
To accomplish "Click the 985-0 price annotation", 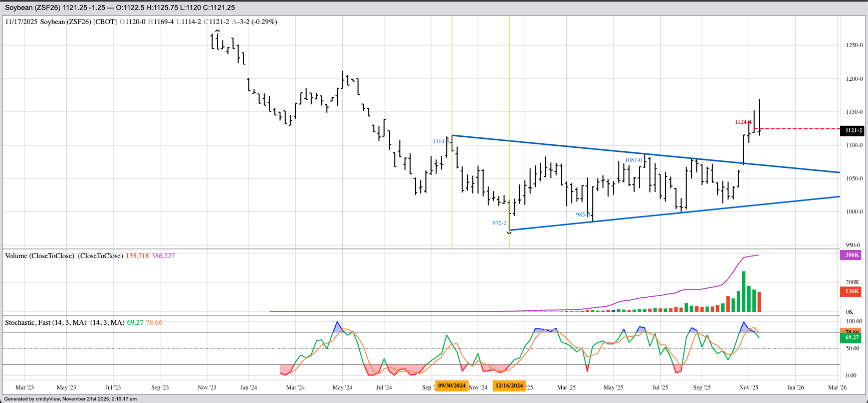I will [582, 215].
